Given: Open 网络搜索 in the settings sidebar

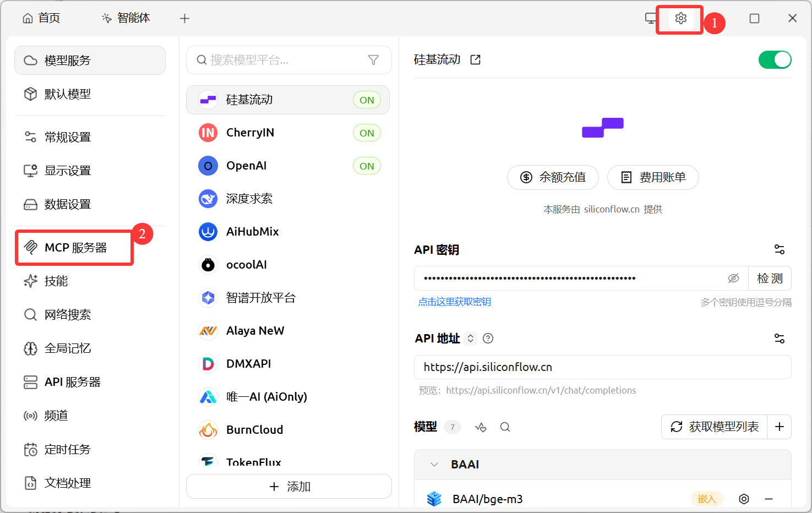Looking at the screenshot, I should pyautogui.click(x=90, y=315).
